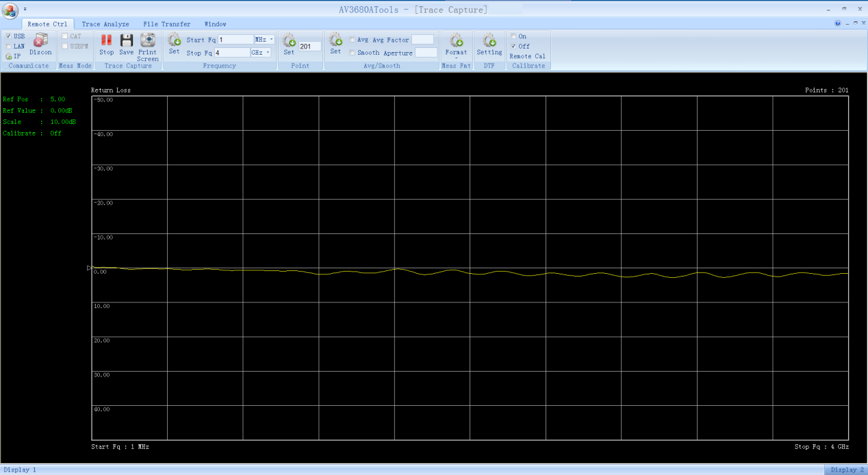Open the DTF Setting icon
This screenshot has width=868, height=475.
point(489,41)
